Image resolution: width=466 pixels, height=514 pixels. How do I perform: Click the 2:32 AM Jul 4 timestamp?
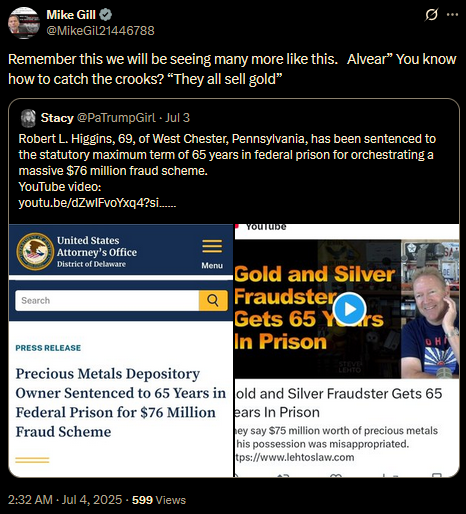pos(65,500)
